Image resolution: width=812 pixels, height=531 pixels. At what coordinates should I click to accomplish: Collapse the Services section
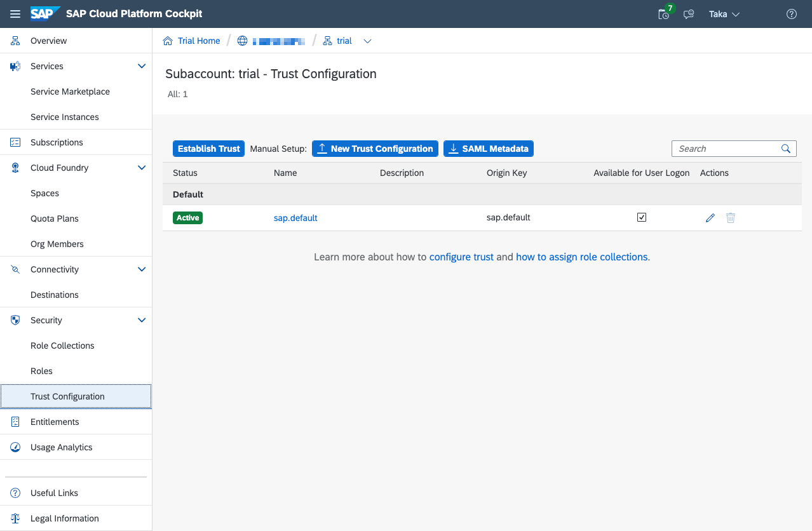tap(142, 66)
